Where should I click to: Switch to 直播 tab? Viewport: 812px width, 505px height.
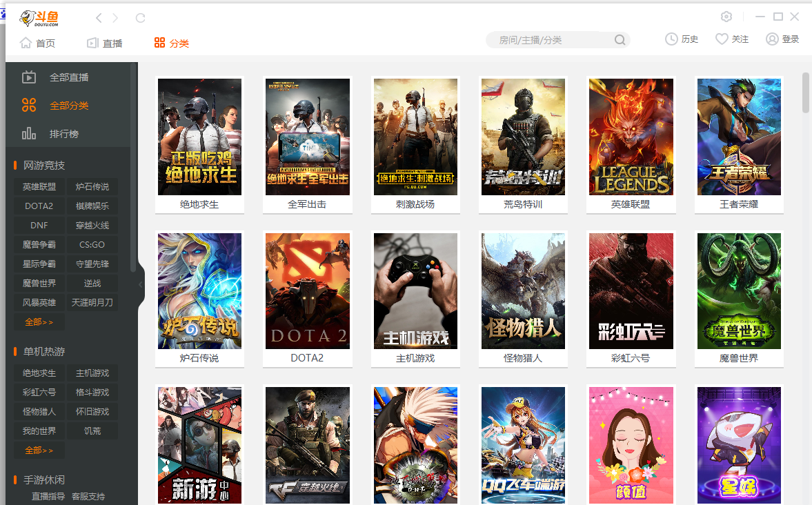(x=105, y=43)
